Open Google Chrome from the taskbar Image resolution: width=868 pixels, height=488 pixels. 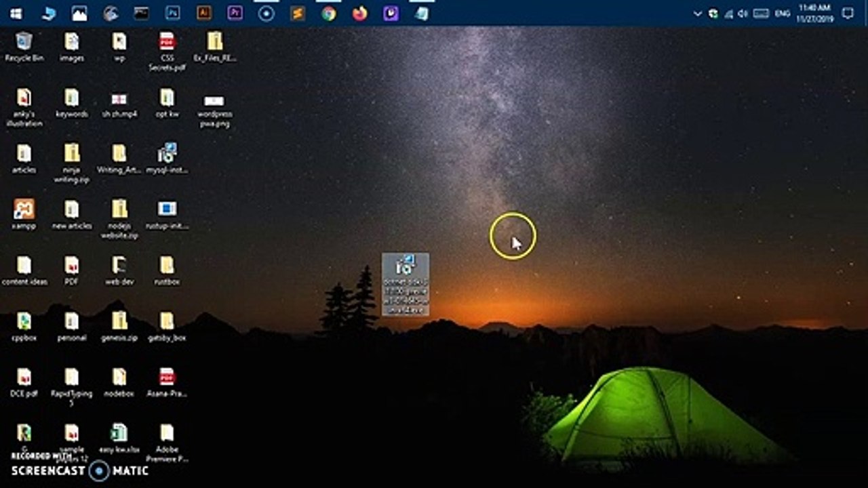tap(329, 13)
